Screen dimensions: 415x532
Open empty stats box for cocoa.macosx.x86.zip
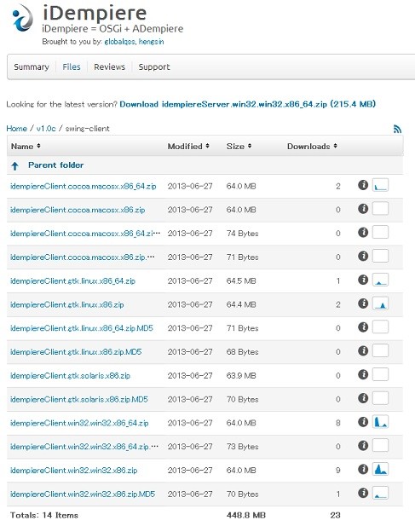point(380,209)
